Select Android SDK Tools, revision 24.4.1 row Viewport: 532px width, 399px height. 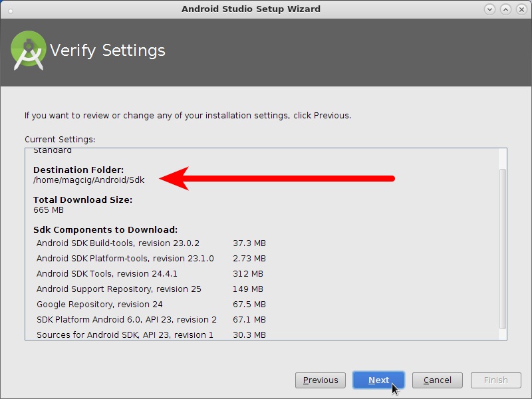152,274
